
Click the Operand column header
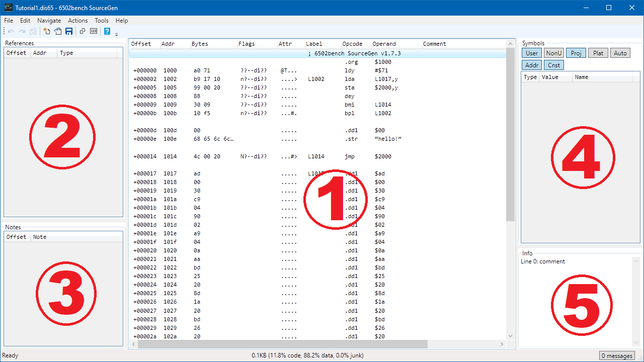[x=396, y=44]
